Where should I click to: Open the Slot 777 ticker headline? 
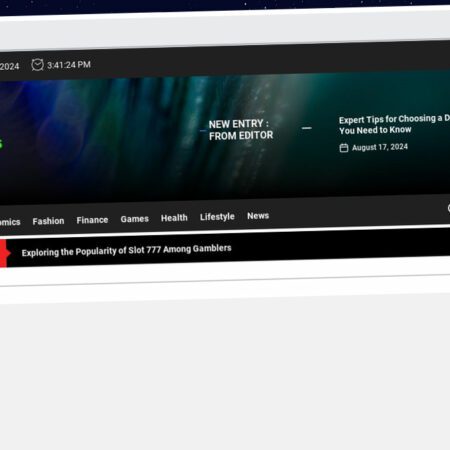(x=127, y=250)
